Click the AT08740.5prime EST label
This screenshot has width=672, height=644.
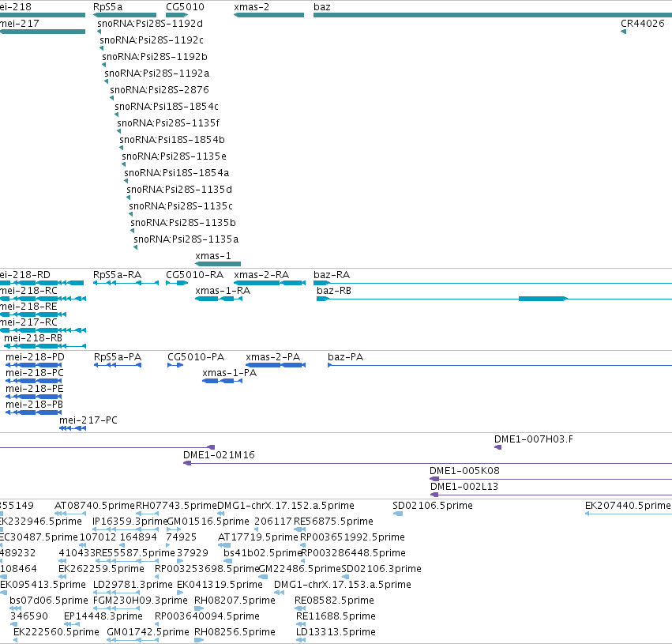coord(95,506)
